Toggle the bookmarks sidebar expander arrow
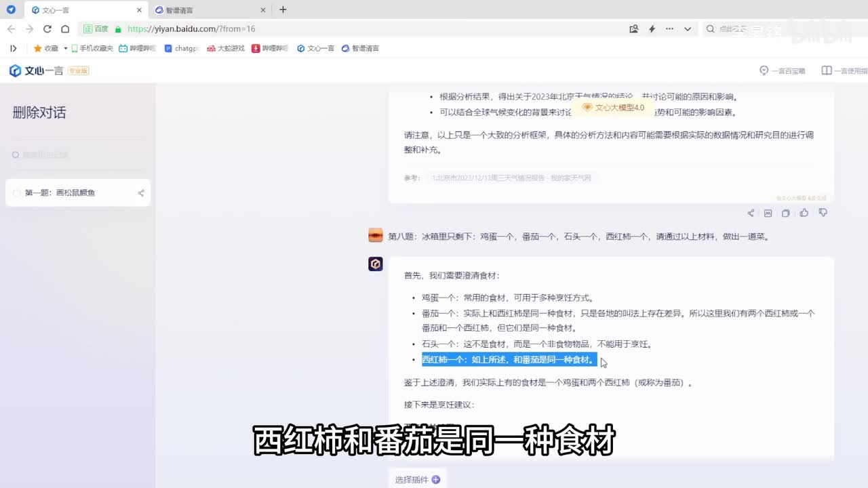 [x=13, y=48]
